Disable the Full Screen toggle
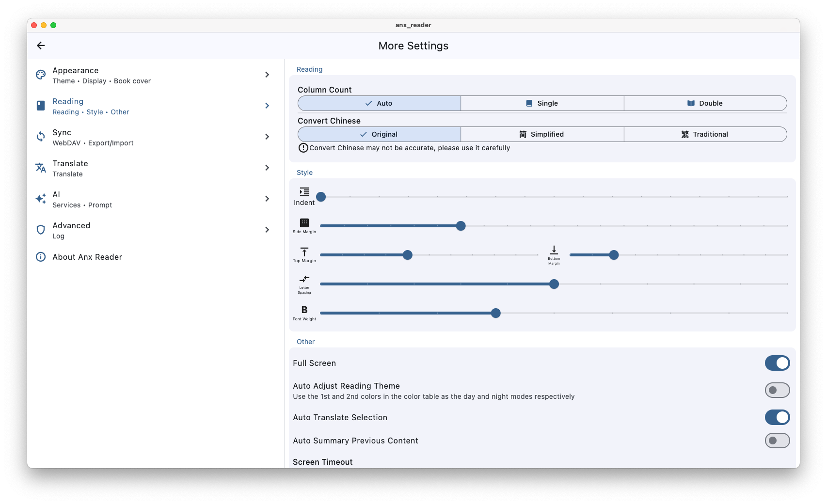Image resolution: width=827 pixels, height=504 pixels. 777,363
